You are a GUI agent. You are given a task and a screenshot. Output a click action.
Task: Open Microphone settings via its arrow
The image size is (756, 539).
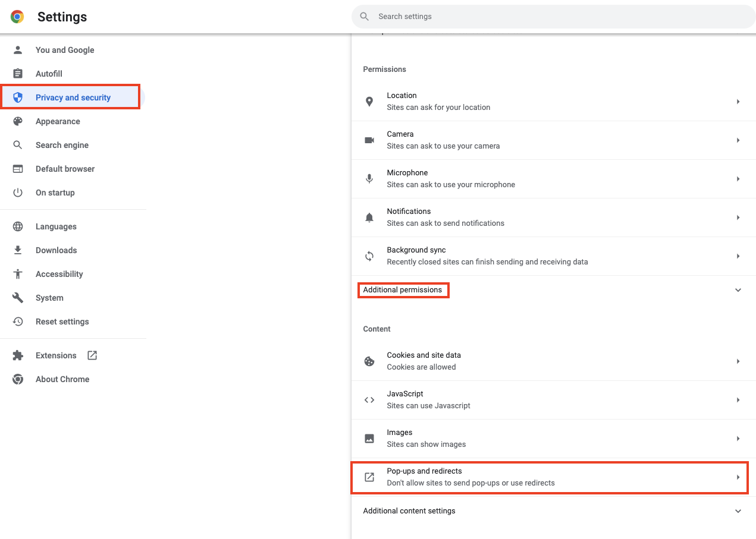click(738, 179)
